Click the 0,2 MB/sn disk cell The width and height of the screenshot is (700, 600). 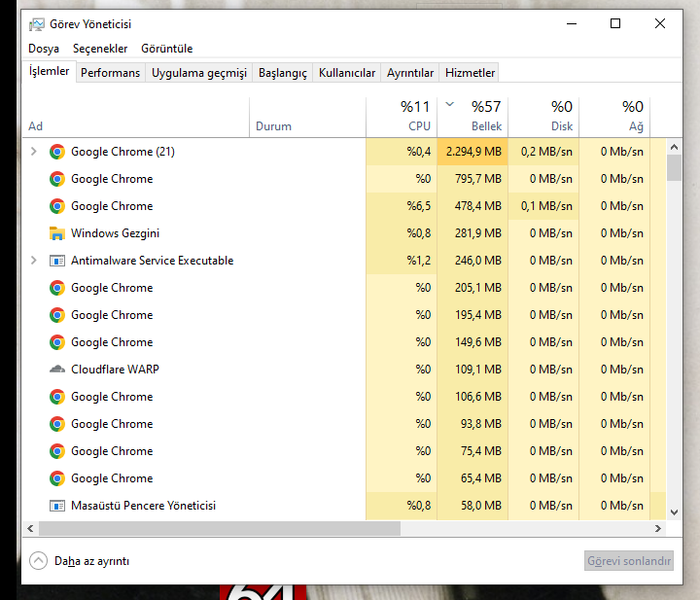point(543,152)
